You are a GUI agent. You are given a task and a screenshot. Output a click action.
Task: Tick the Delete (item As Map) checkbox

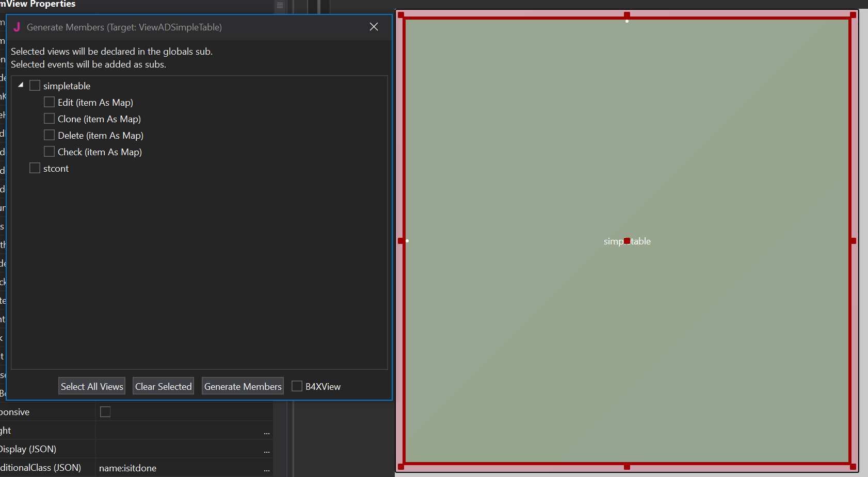[50, 135]
